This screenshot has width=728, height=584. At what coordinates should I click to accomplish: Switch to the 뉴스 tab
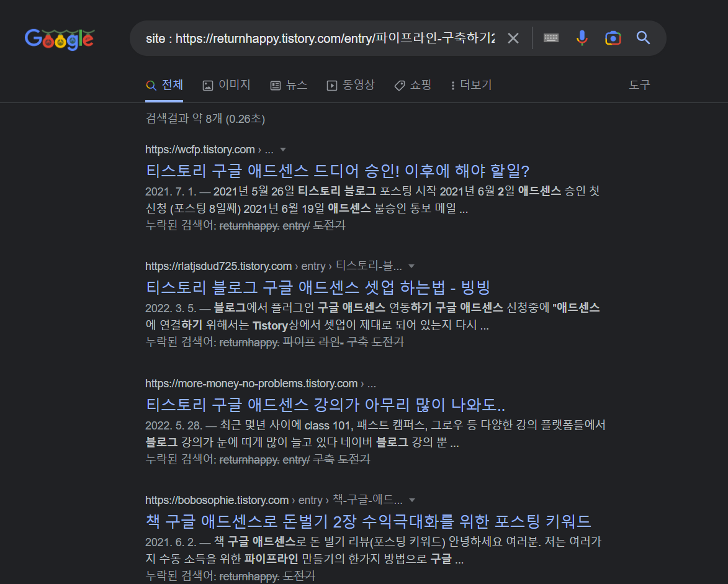[x=289, y=85]
